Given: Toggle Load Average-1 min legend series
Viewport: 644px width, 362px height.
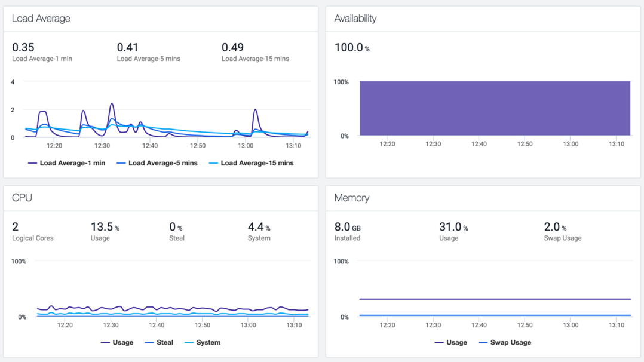Looking at the screenshot, I should point(66,163).
